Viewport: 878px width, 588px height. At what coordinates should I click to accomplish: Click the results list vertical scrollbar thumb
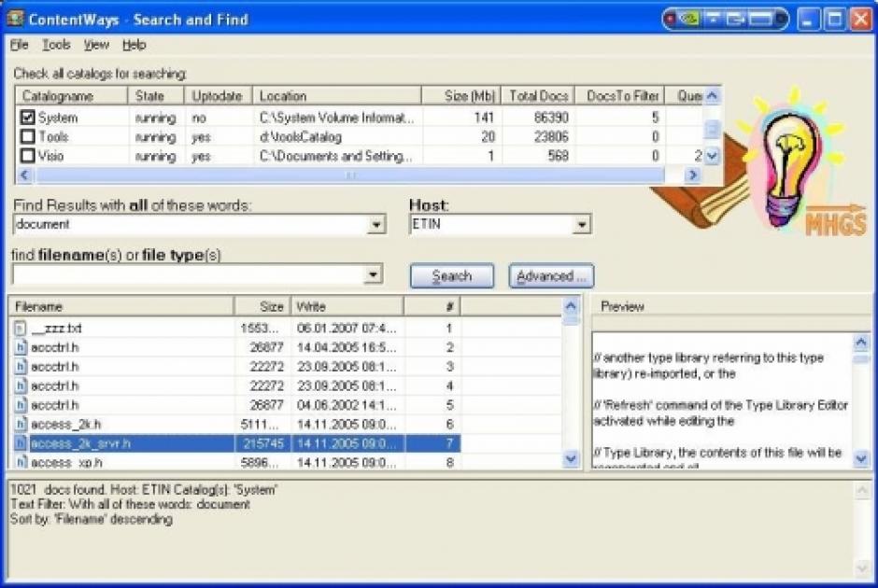(x=571, y=320)
